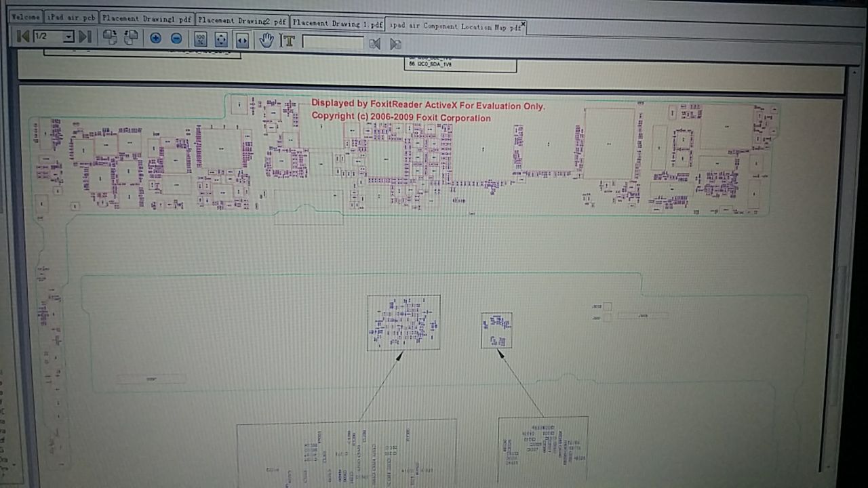
Task: Zoom out with the minus icon
Action: coord(176,39)
